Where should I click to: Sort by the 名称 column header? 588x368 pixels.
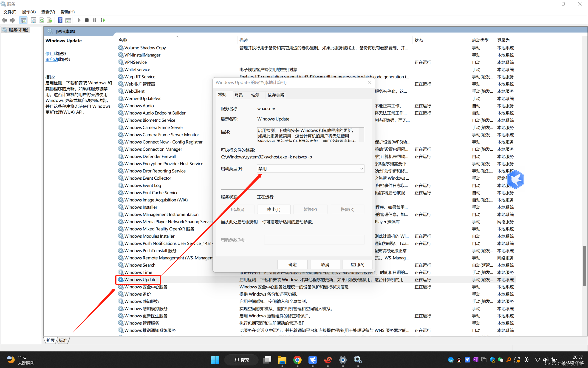tap(123, 40)
